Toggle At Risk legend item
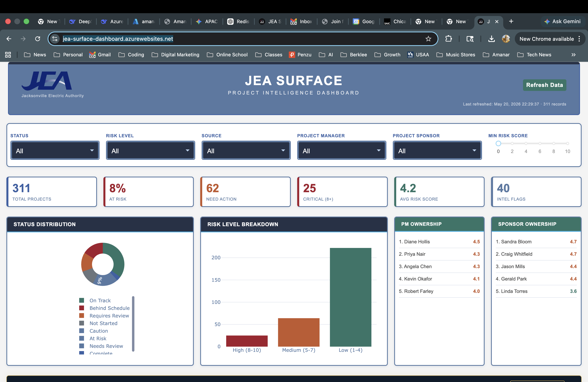Screen dimensions: 588x382 (93, 338)
